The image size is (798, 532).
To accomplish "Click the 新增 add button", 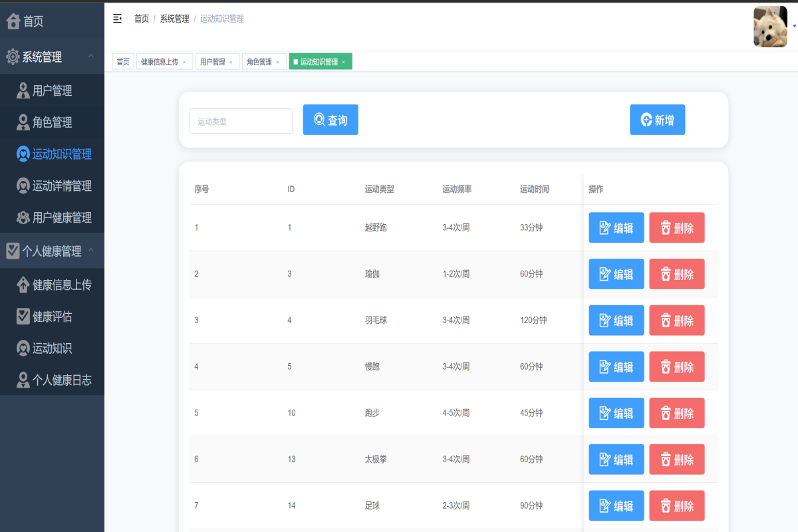I will pos(657,120).
